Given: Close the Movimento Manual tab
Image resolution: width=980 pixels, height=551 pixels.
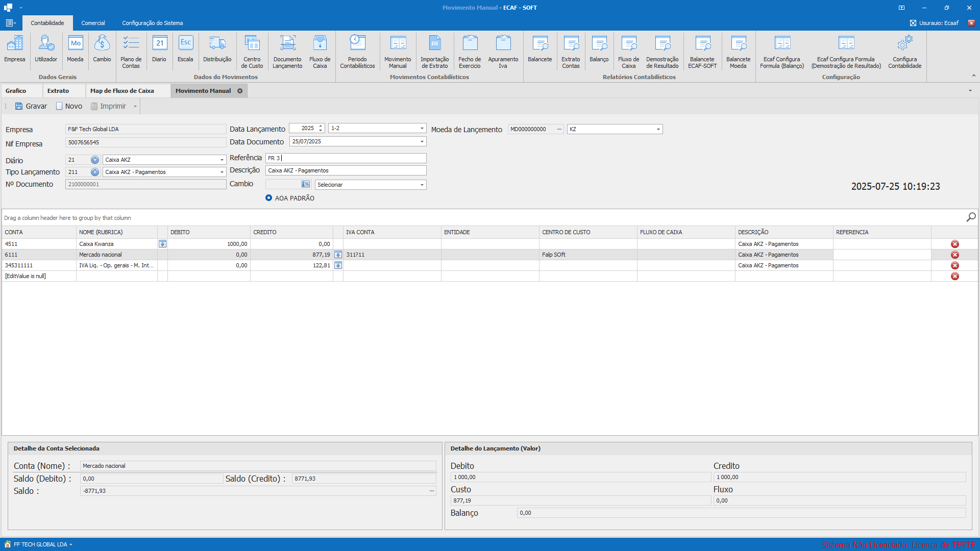Looking at the screenshot, I should tap(240, 91).
